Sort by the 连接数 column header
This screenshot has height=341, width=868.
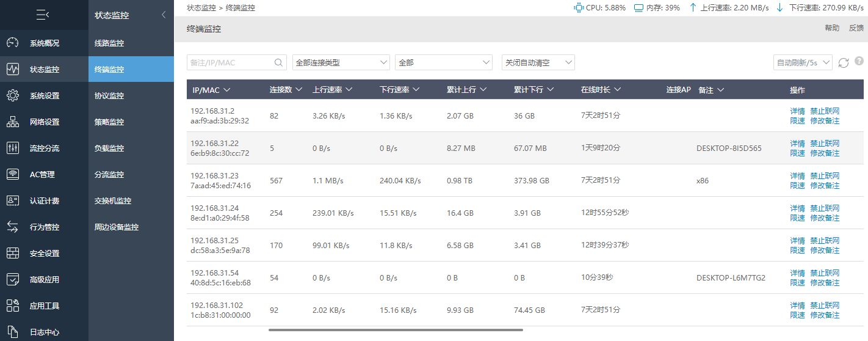click(x=286, y=90)
